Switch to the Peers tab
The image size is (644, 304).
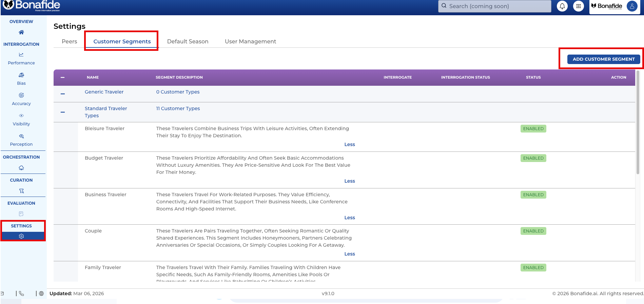(70, 41)
